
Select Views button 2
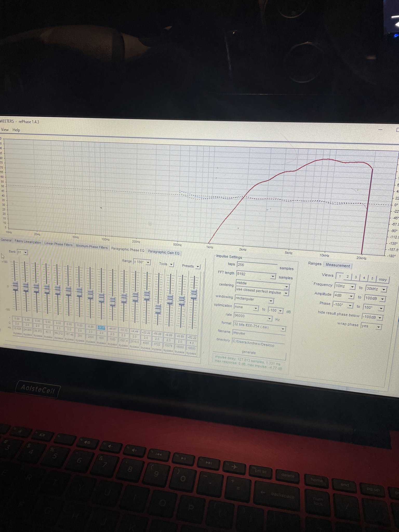[x=348, y=277]
